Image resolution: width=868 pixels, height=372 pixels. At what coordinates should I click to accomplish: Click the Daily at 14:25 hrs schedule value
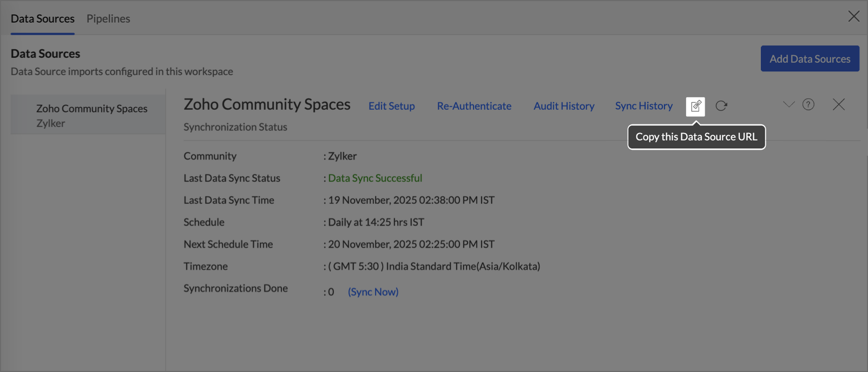[376, 222]
